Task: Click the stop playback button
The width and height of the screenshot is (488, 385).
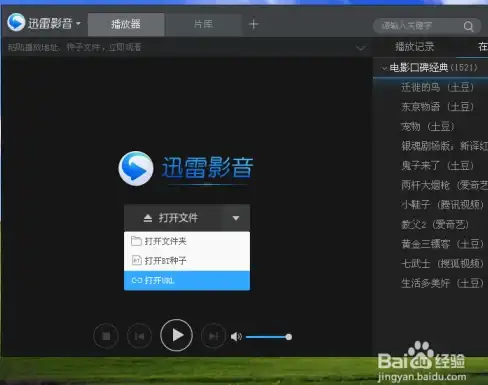Action: click(x=106, y=336)
